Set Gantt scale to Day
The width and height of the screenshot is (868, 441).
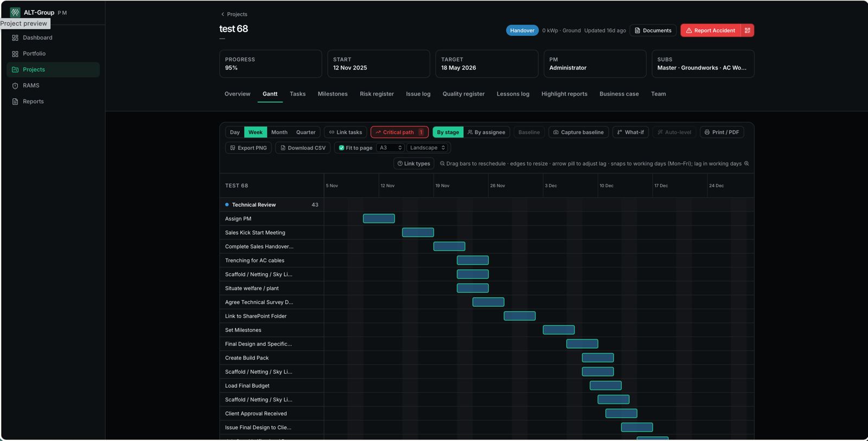[235, 132]
